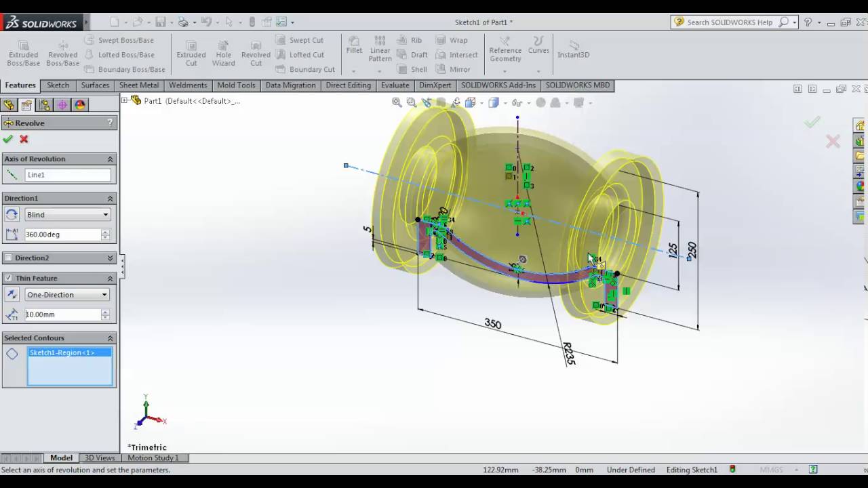Click the Revolve help question mark

pos(110,123)
